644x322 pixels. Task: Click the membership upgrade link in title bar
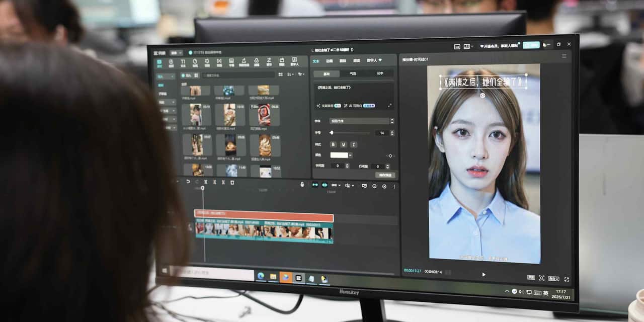pos(499,46)
